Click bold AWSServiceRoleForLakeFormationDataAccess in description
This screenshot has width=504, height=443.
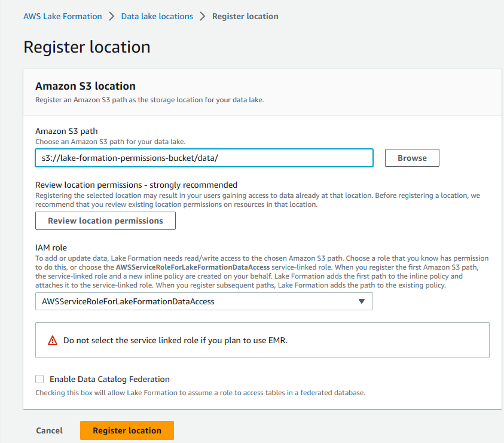pos(193,267)
